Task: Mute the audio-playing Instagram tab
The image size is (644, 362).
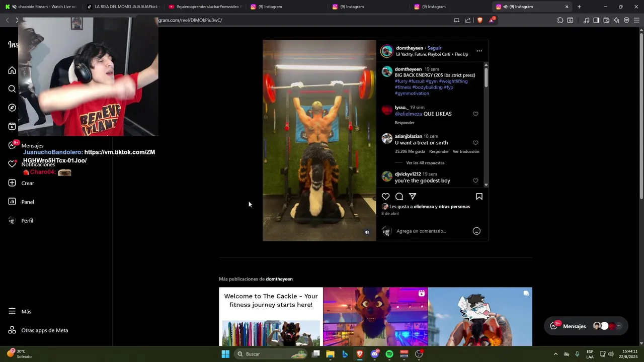Action: (x=505, y=7)
